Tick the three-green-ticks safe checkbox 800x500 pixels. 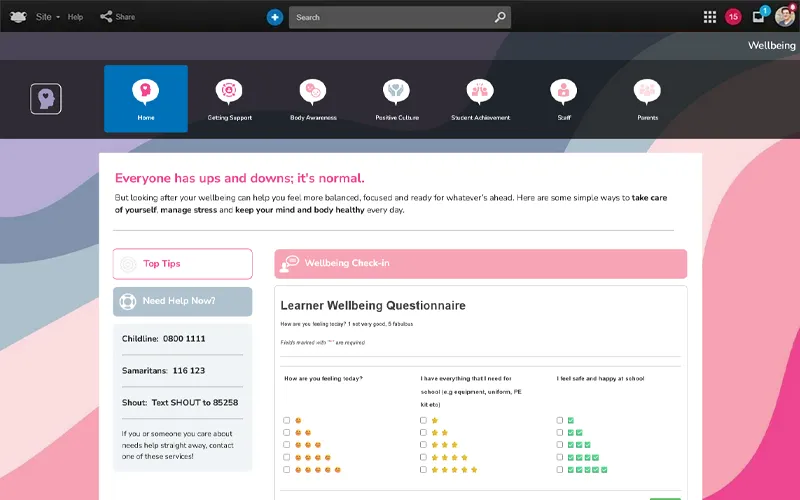[x=560, y=445]
